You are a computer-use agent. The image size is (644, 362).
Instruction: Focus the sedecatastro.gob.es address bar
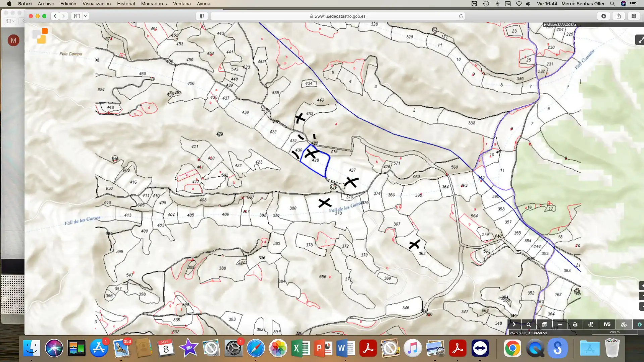point(337,16)
